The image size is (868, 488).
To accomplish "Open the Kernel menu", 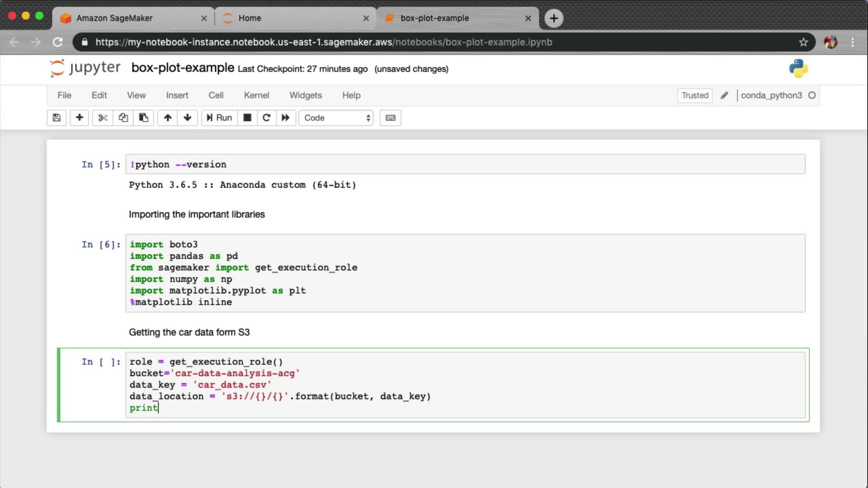I will 256,95.
